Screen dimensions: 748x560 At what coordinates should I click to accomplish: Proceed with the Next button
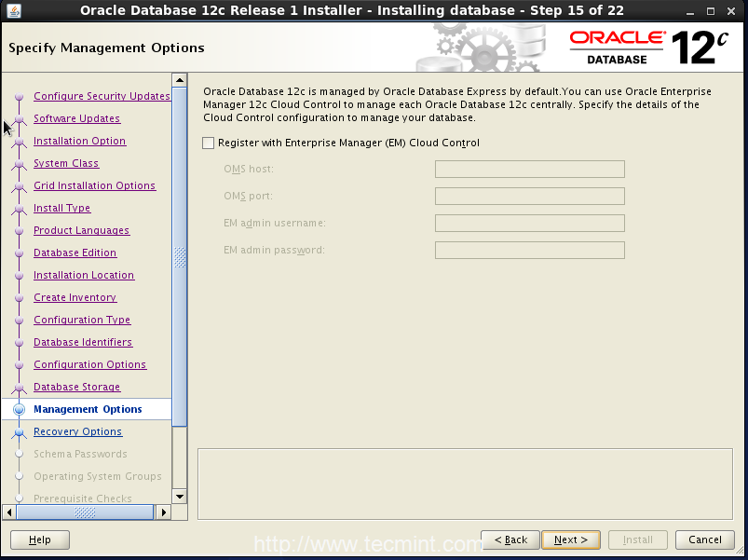pyautogui.click(x=571, y=540)
